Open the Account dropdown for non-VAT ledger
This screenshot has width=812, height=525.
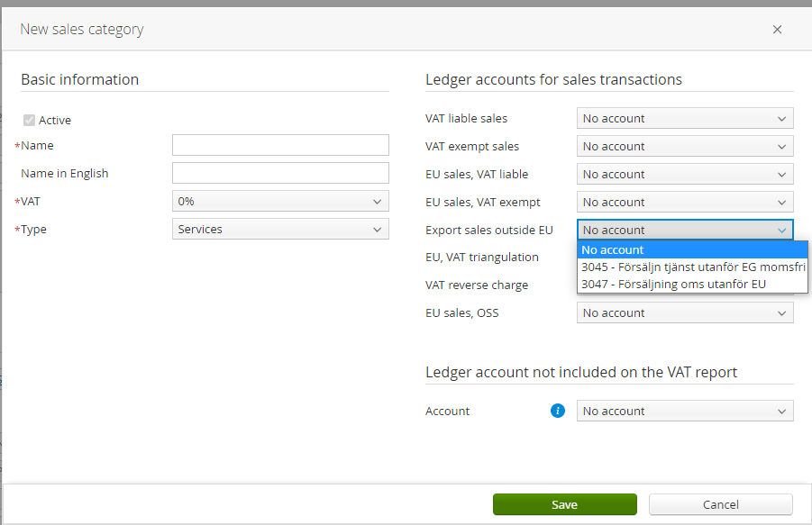pyautogui.click(x=685, y=411)
